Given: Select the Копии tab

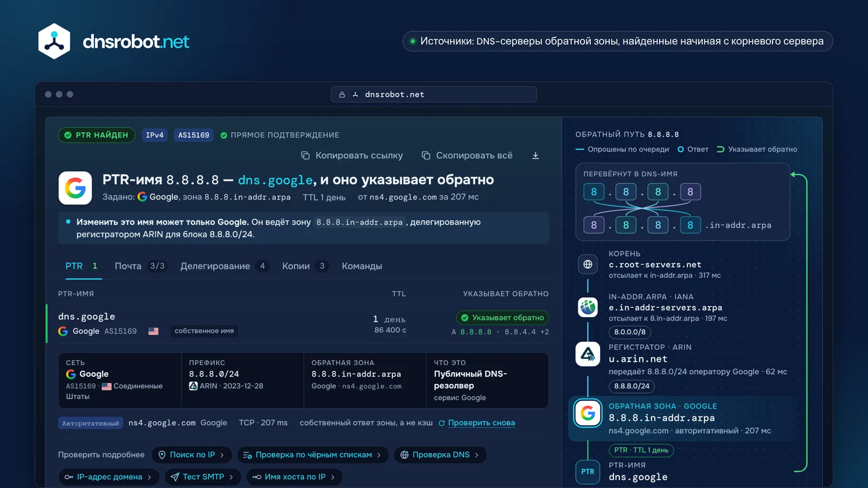Looking at the screenshot, I should click(305, 266).
